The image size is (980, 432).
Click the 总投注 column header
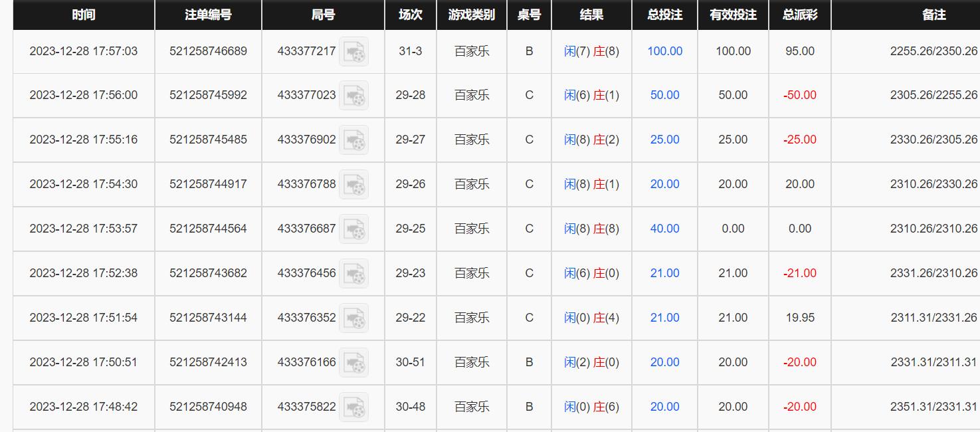click(664, 15)
